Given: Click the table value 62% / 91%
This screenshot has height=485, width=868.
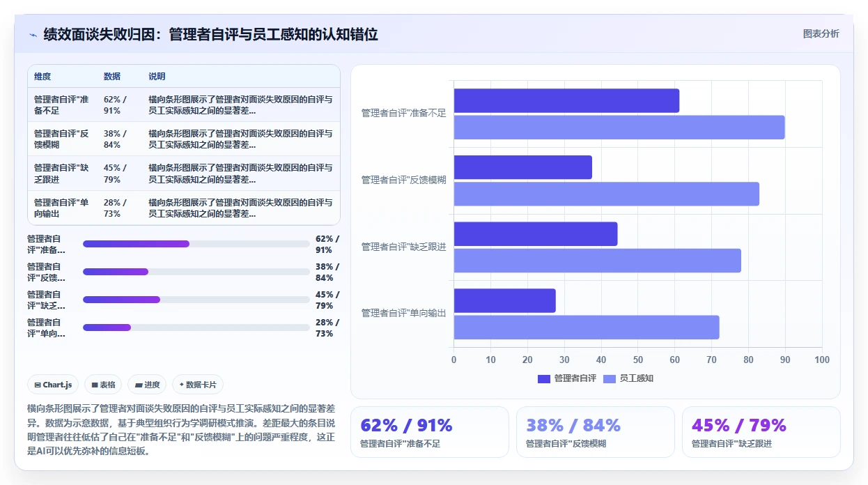Looking at the screenshot, I should click(116, 105).
